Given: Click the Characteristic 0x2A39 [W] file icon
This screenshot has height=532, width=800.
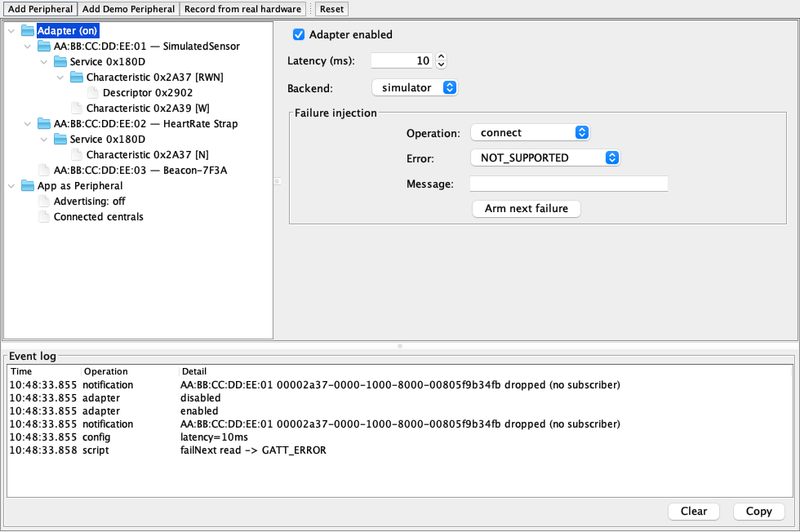Looking at the screenshot, I should (x=77, y=109).
